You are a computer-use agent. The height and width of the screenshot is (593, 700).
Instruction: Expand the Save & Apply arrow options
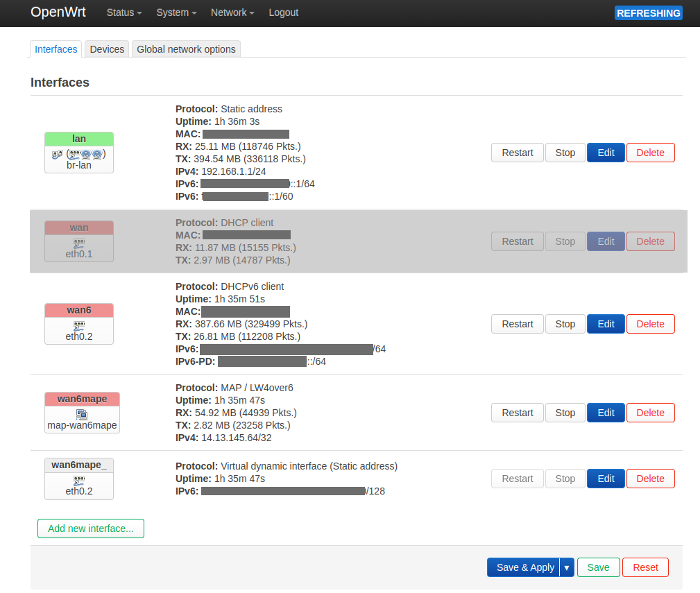point(567,567)
